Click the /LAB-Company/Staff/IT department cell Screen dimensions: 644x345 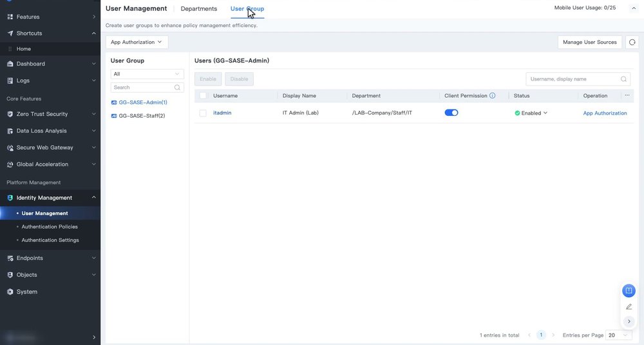click(x=382, y=113)
